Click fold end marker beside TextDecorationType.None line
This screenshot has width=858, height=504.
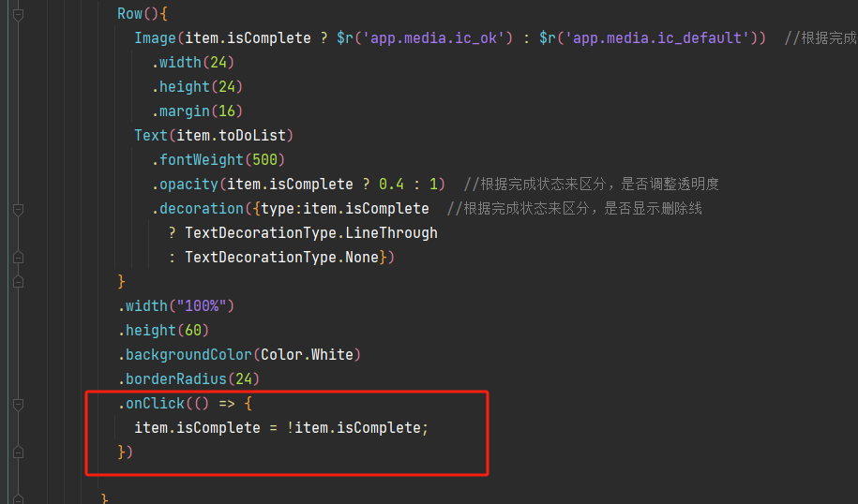click(x=18, y=258)
